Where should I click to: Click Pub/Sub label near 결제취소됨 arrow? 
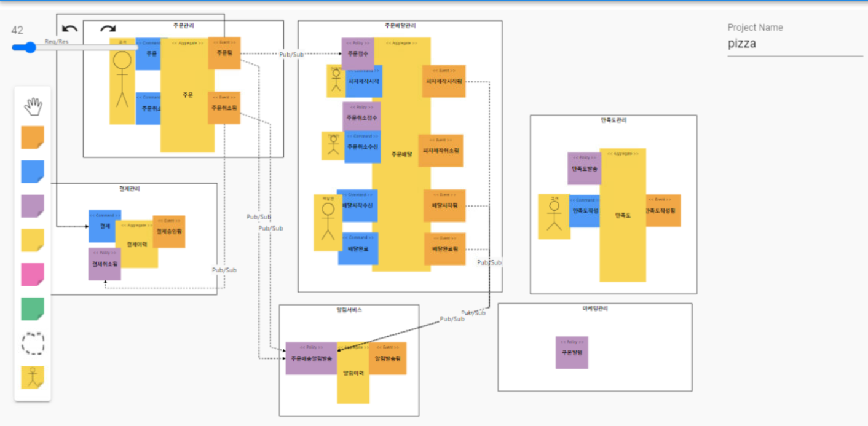pyautogui.click(x=224, y=270)
